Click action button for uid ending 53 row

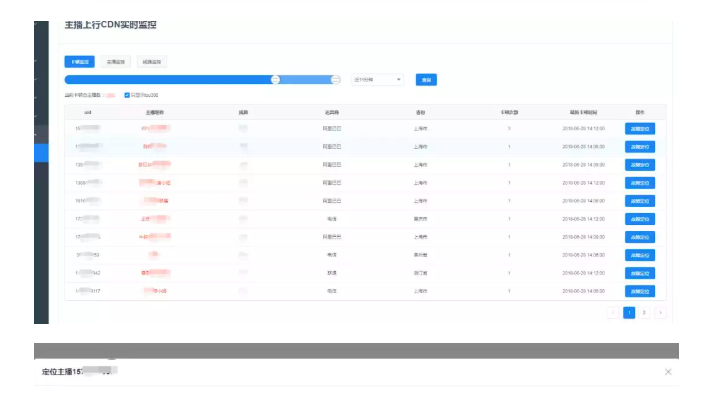click(x=640, y=255)
